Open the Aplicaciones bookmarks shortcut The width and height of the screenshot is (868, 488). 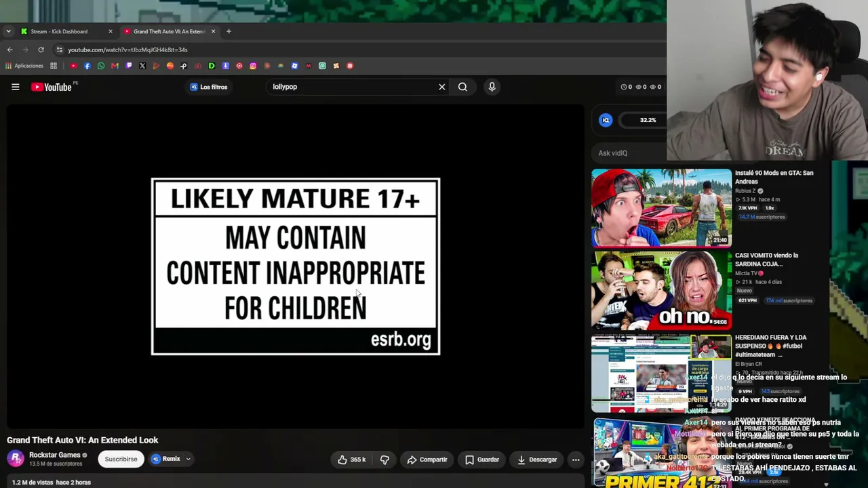point(24,66)
